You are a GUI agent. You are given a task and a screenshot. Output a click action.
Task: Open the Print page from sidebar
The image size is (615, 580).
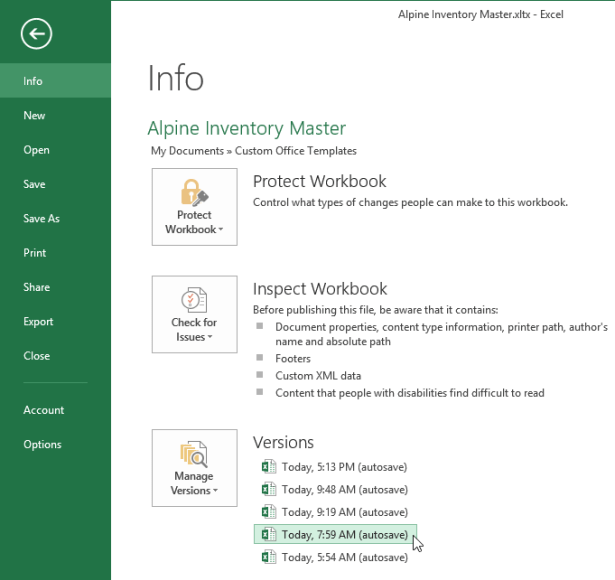tap(35, 253)
